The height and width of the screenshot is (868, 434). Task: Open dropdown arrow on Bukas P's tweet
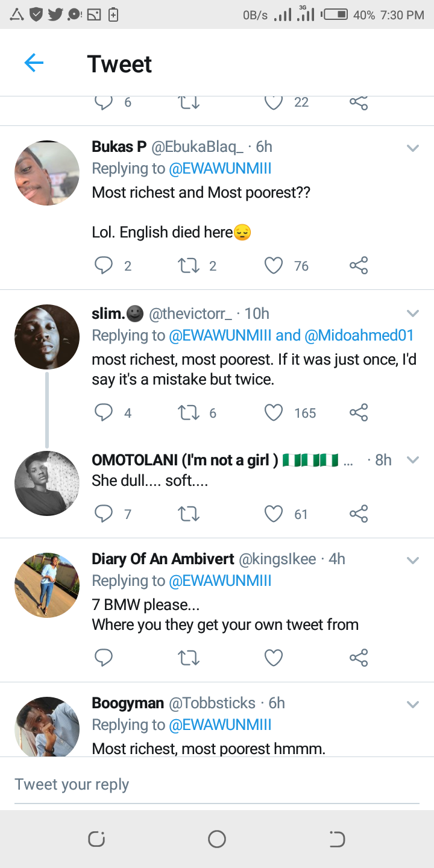[412, 148]
